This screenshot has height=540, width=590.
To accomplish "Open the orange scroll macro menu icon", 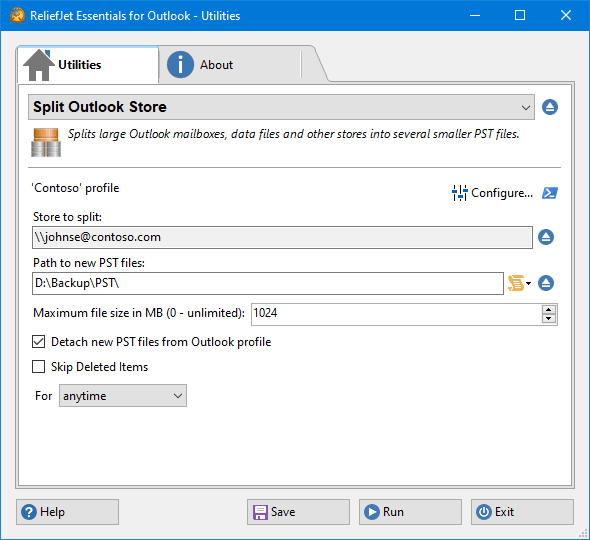I will tap(516, 283).
